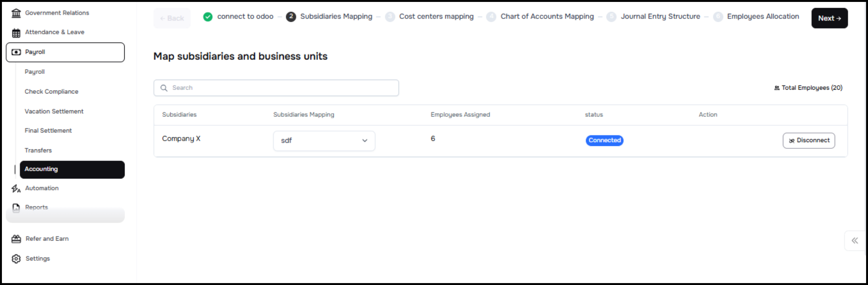Image resolution: width=868 pixels, height=285 pixels.
Task: Click the Back button
Action: click(x=172, y=18)
